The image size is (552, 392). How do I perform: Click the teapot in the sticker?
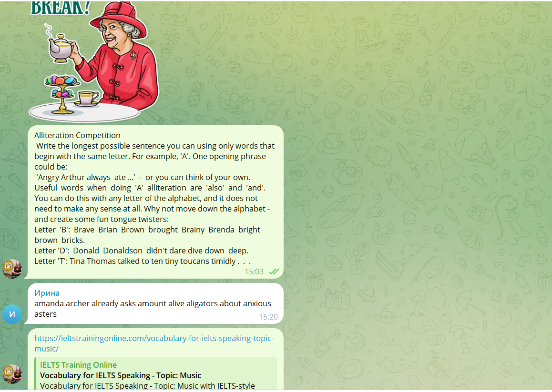coord(60,48)
